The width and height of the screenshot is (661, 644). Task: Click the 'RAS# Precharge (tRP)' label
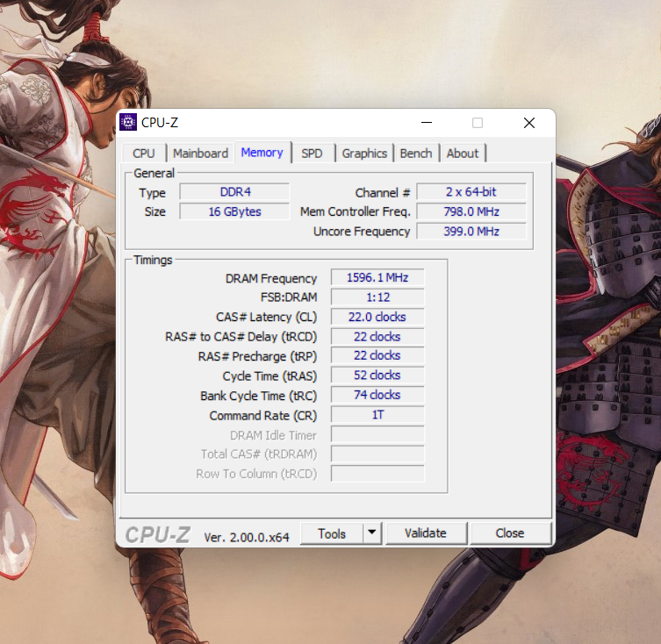(x=257, y=356)
